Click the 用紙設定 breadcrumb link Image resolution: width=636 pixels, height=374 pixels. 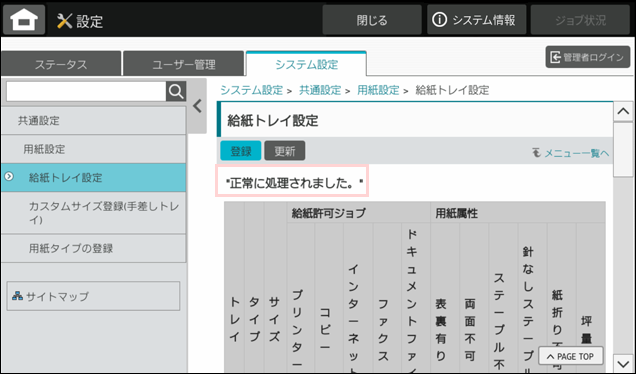tap(378, 90)
